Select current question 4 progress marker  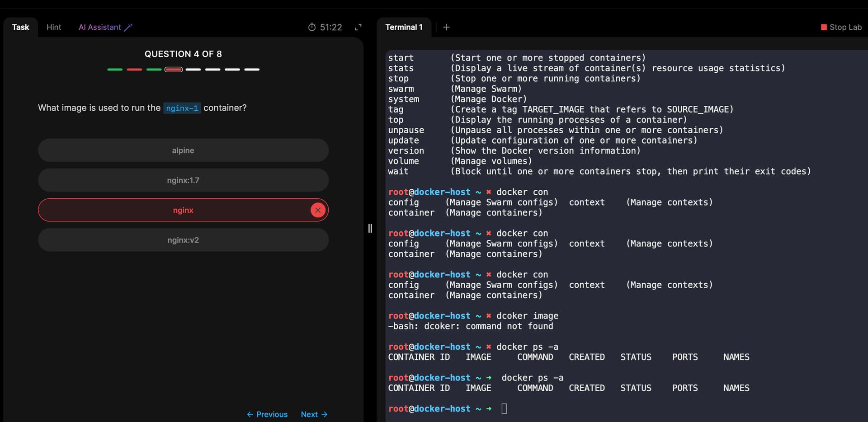click(174, 70)
